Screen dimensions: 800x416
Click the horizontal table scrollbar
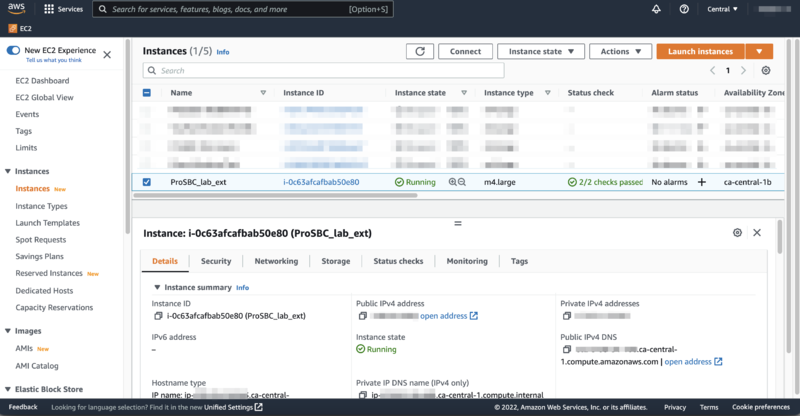276,195
